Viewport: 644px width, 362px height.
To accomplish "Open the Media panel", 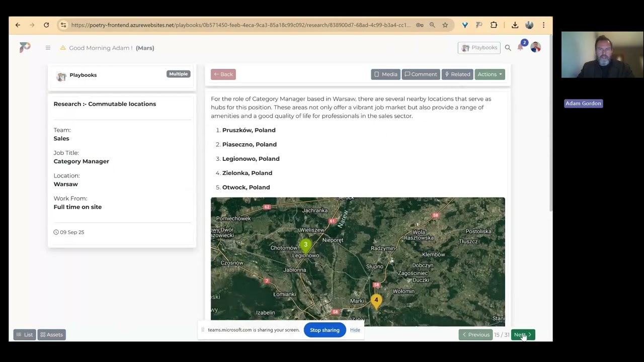I will [385, 74].
